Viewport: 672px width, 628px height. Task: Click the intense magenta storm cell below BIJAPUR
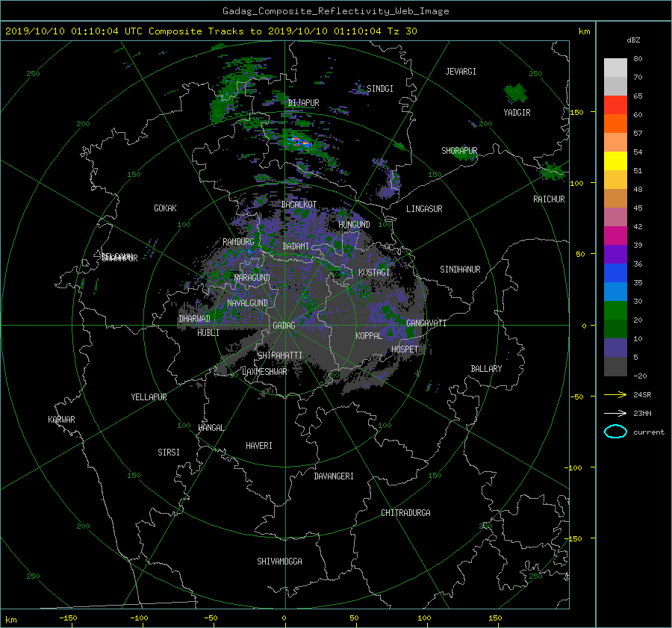(x=300, y=142)
